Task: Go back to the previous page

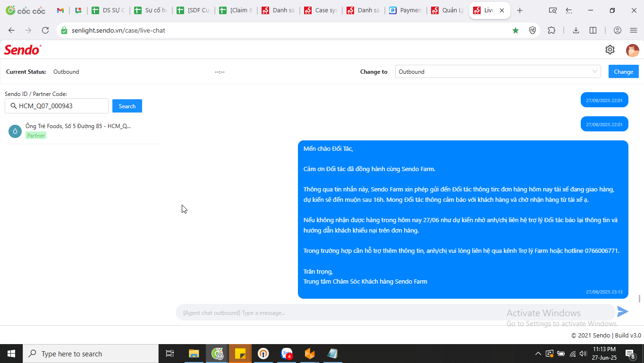Action: 11,30
